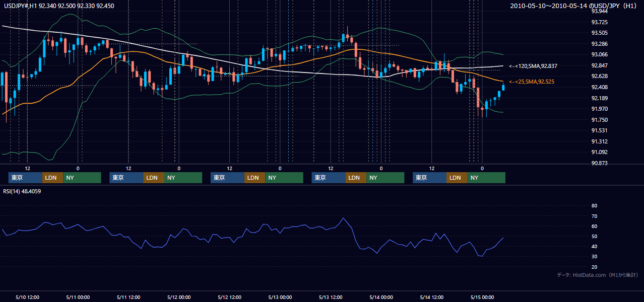Screen dimensions: 644x302
Task: Click the 91.531 price axis label
Action: (599, 130)
